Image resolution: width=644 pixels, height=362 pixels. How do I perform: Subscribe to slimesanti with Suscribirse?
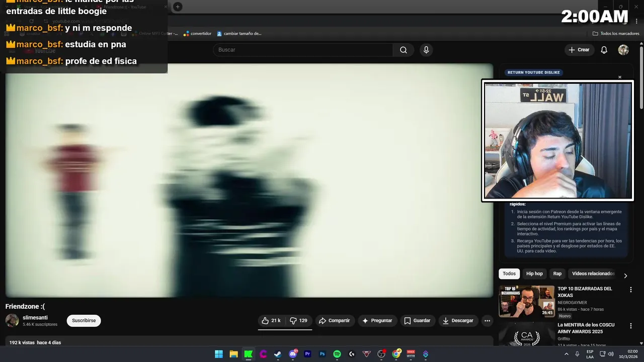pyautogui.click(x=84, y=321)
